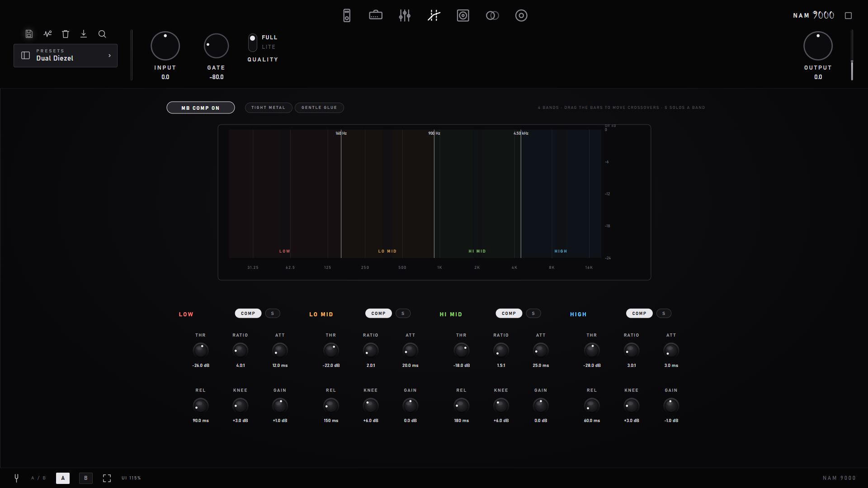The width and height of the screenshot is (868, 488).
Task: Click the save preset disk icon
Action: 29,34
